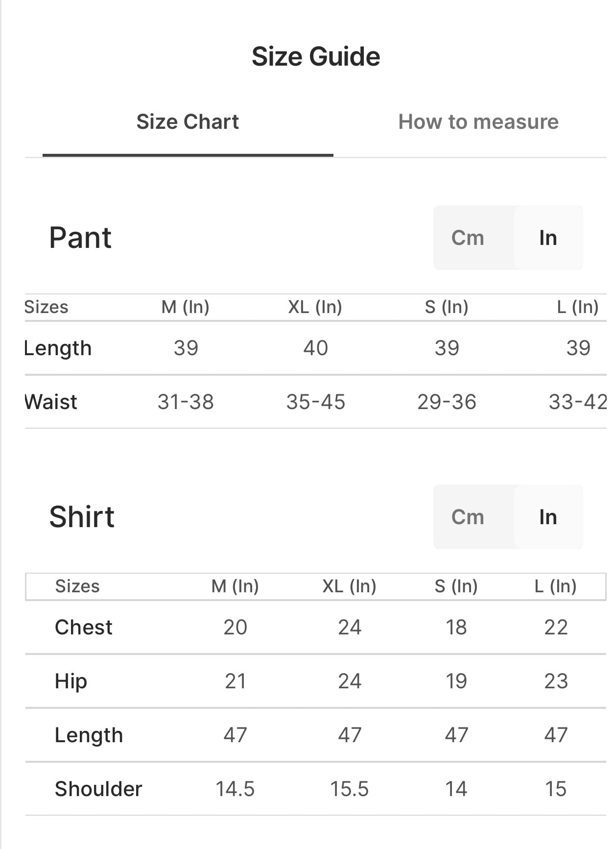Click the Shirt Hip row label

[x=71, y=681]
